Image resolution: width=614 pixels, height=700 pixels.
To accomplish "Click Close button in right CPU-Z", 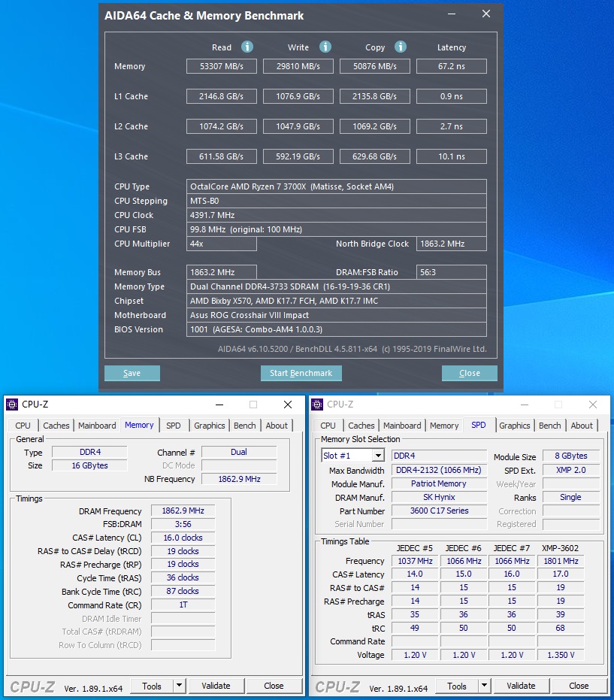I will coord(579,686).
